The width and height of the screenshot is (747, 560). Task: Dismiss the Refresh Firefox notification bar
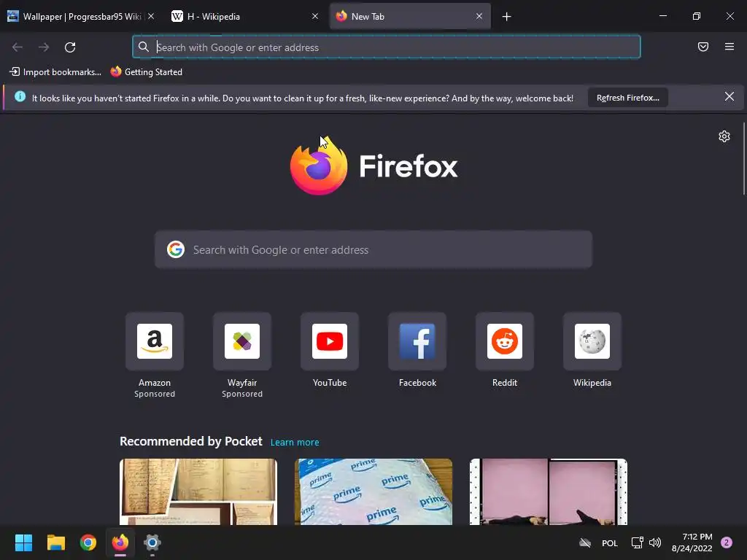pyautogui.click(x=729, y=97)
